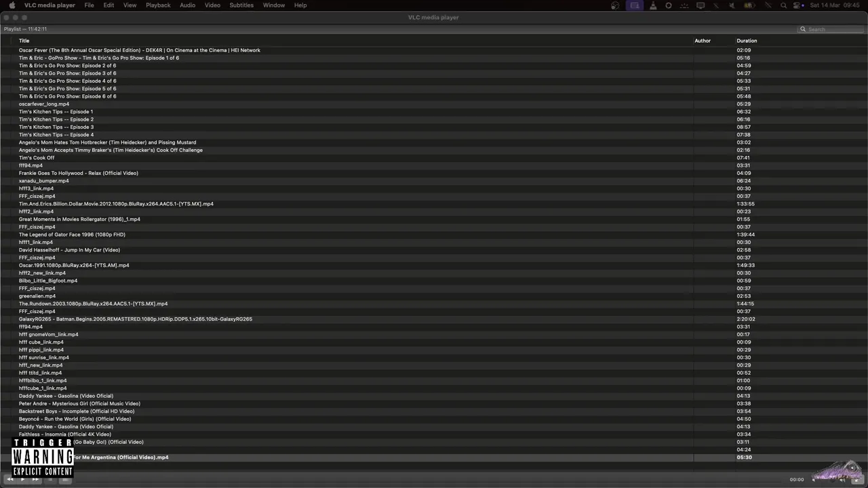The height and width of the screenshot is (488, 868).
Task: Open the Audio menu
Action: click(187, 5)
